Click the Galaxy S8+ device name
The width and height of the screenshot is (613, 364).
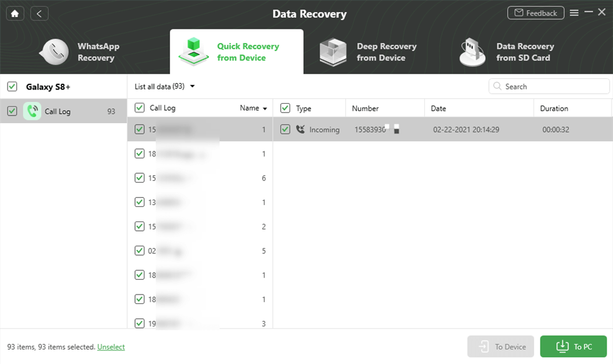[48, 87]
